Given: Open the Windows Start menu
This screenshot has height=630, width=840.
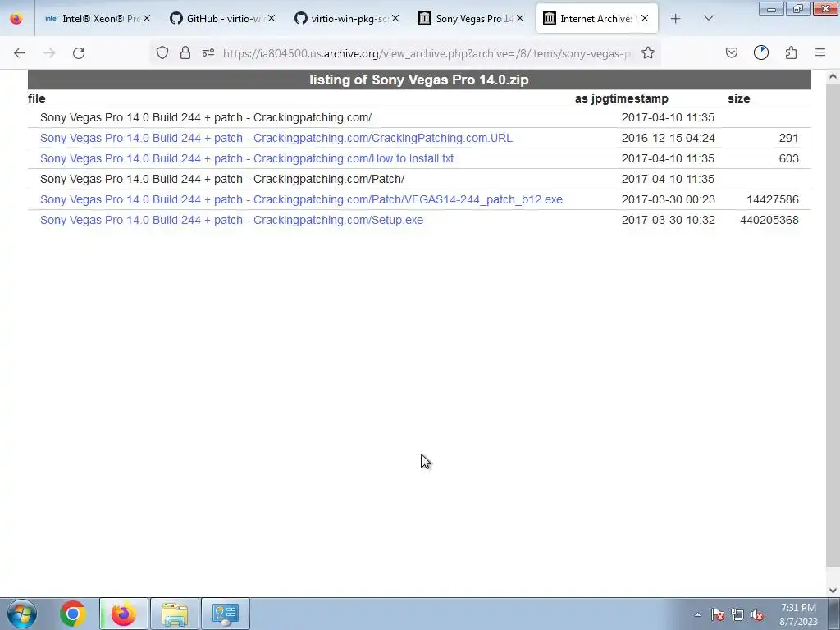Looking at the screenshot, I should tap(22, 614).
